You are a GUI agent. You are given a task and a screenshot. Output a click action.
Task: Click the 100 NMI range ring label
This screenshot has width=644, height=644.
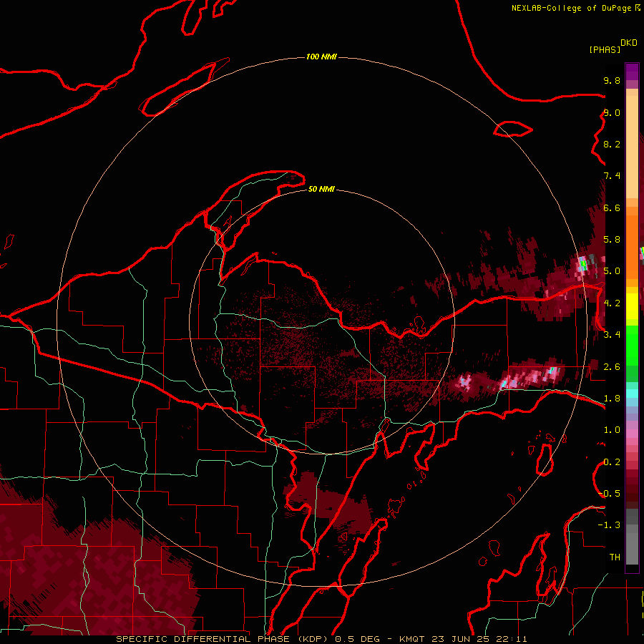coord(321,57)
